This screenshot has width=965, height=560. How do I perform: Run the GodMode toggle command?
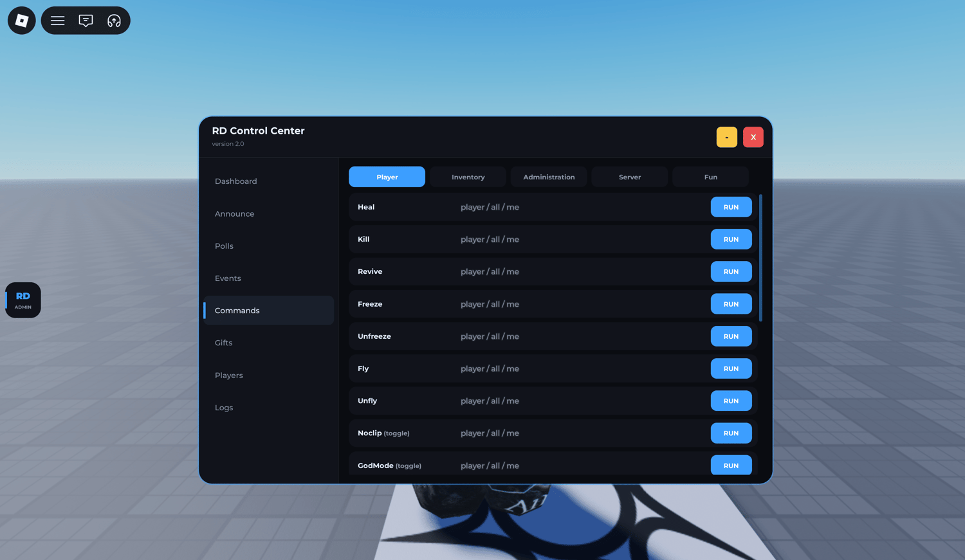tap(731, 465)
